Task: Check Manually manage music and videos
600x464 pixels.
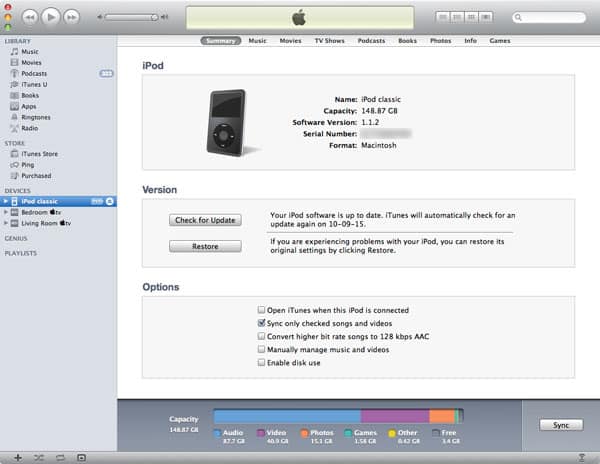Action: [x=262, y=350]
